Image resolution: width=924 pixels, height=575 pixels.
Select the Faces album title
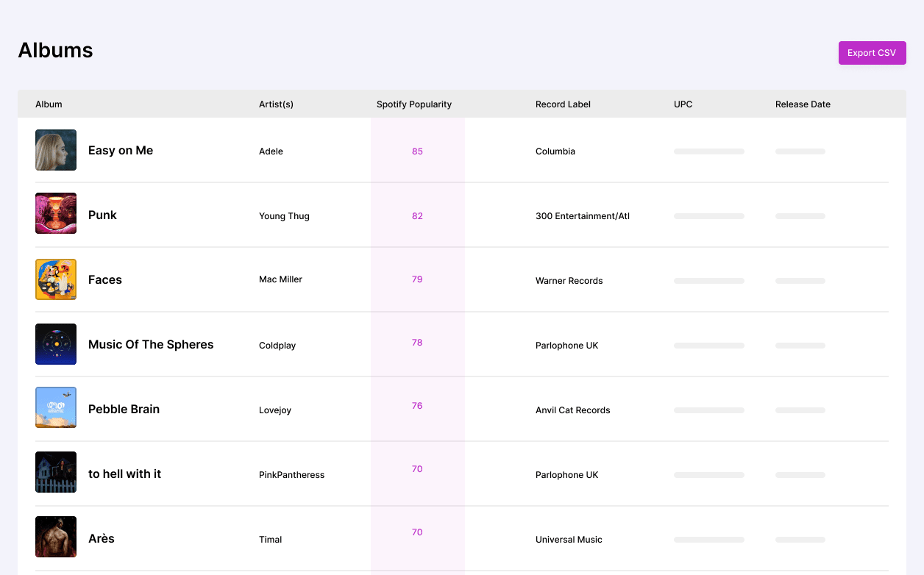[x=105, y=279]
